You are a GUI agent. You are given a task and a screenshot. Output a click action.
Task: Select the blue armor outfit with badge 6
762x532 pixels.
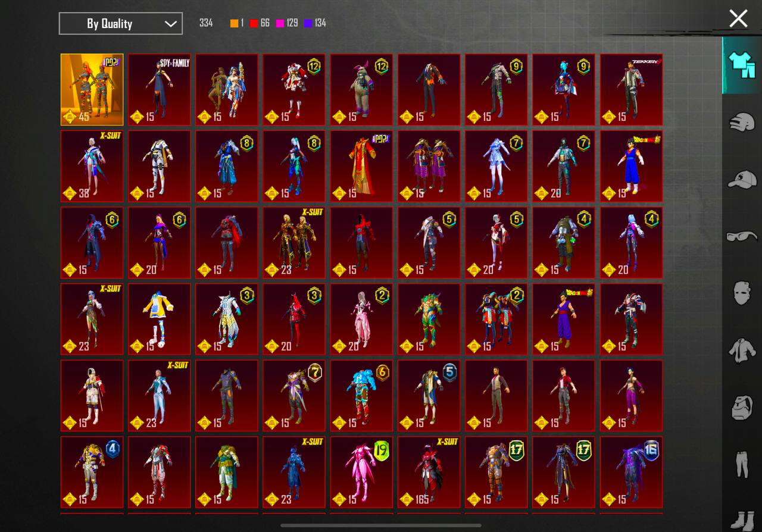coord(362,396)
